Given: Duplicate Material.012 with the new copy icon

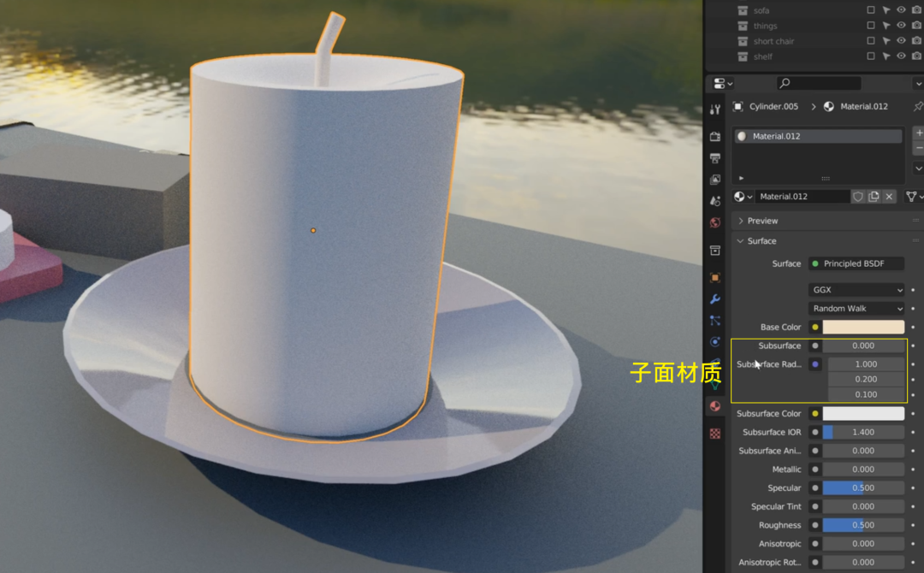Looking at the screenshot, I should (874, 197).
